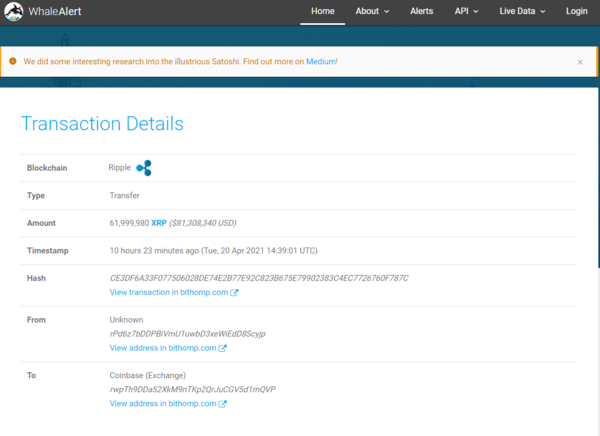
Task: Open the To address bithomp.com link
Action: point(163,403)
